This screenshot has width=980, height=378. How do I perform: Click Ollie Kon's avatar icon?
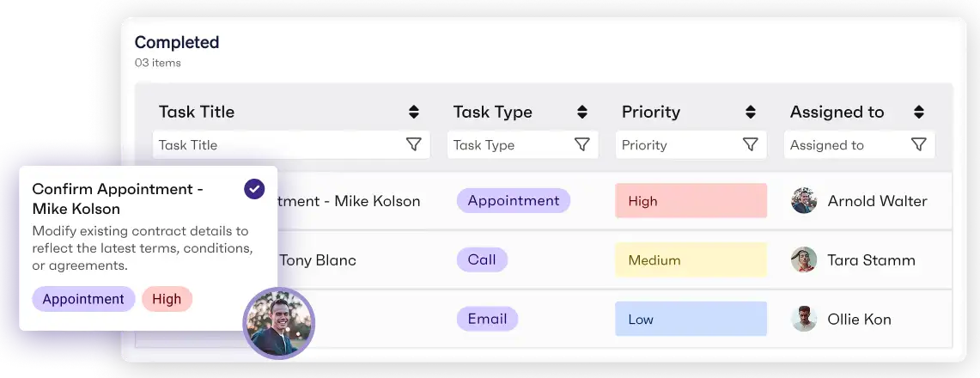(x=804, y=320)
